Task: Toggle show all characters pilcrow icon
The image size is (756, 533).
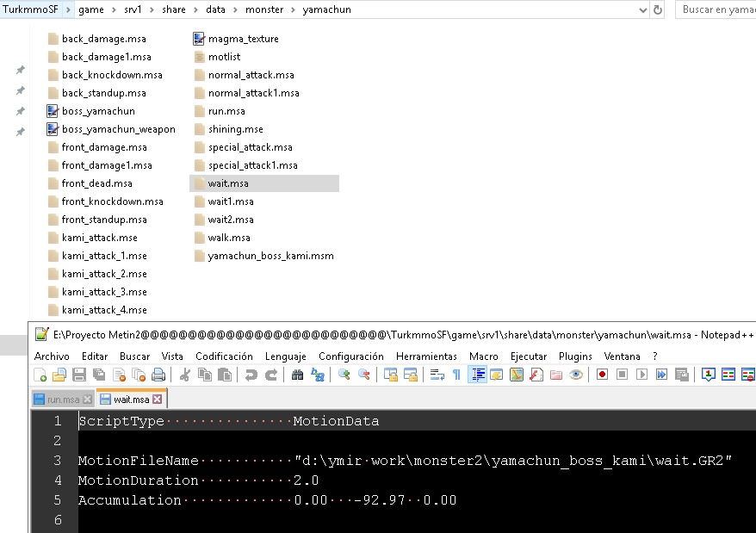Action: 456,375
